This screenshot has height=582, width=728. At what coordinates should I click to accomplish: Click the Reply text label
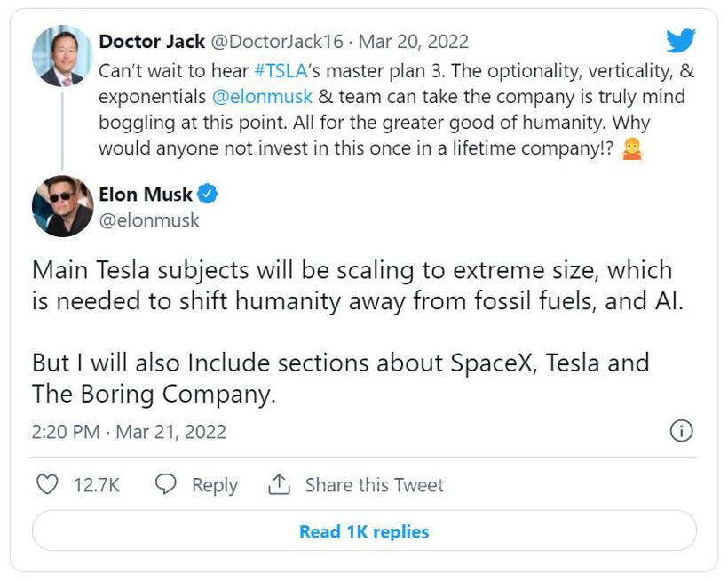[215, 485]
